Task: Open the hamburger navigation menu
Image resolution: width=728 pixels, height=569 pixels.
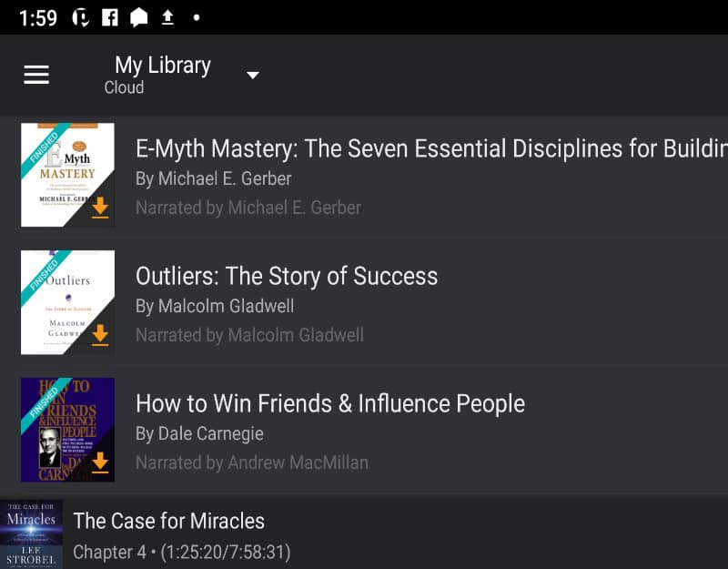Action: point(36,75)
